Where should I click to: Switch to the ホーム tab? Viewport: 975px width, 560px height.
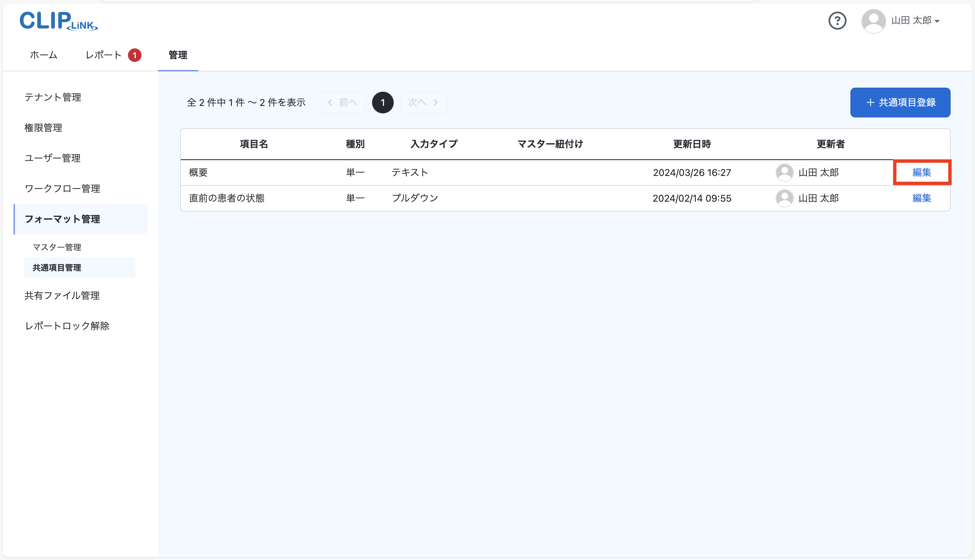click(43, 55)
